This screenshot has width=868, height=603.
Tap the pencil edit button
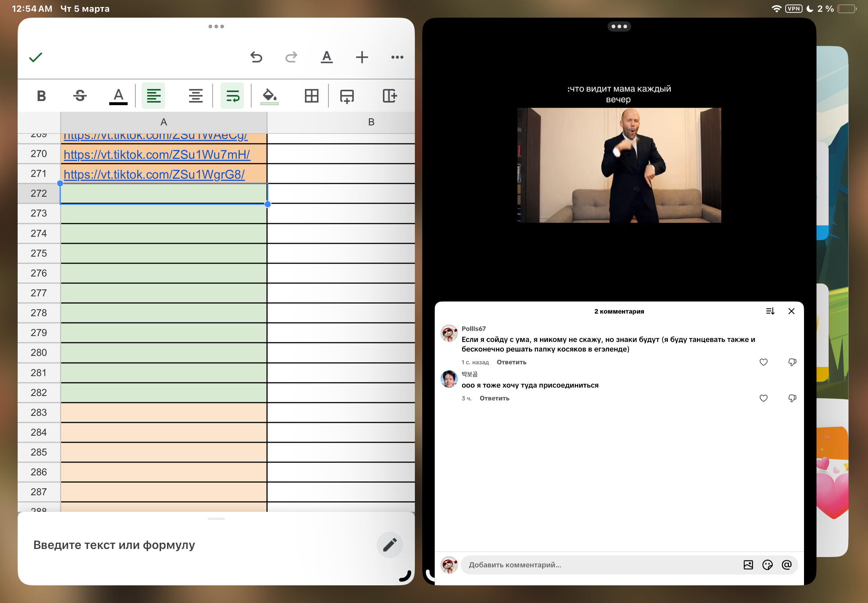click(389, 545)
